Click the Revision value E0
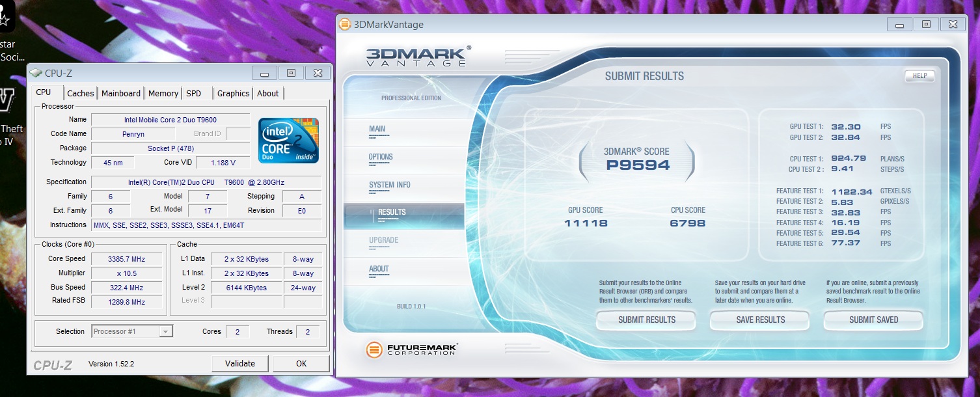 click(x=301, y=211)
